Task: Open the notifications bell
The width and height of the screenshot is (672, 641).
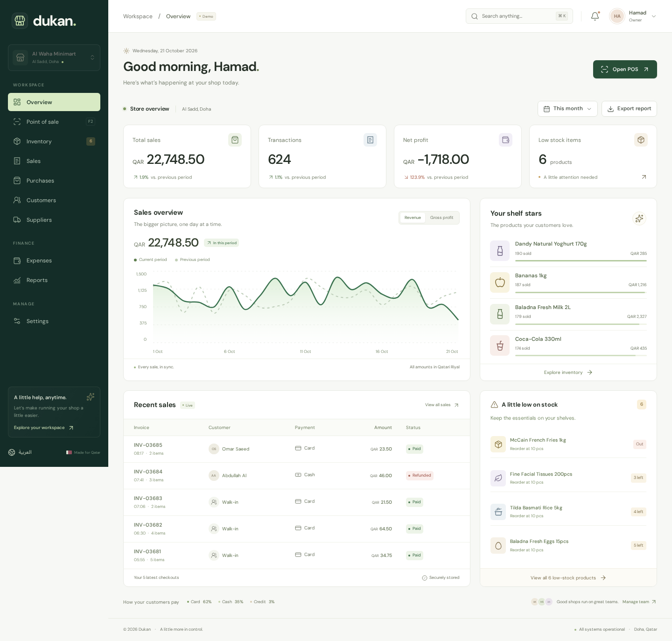Action: (595, 16)
